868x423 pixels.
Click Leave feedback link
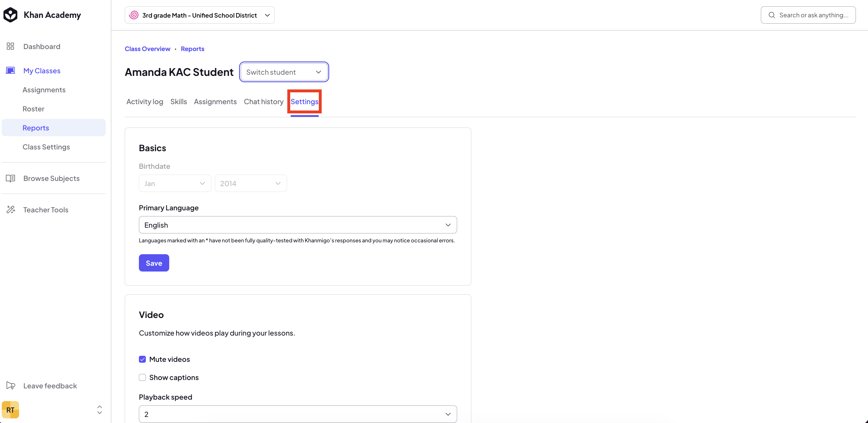pos(50,386)
